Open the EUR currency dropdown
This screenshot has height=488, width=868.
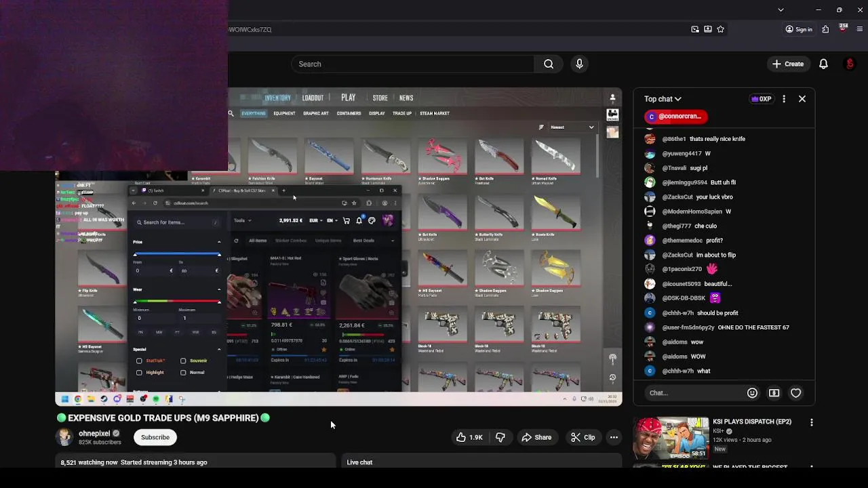click(x=315, y=220)
